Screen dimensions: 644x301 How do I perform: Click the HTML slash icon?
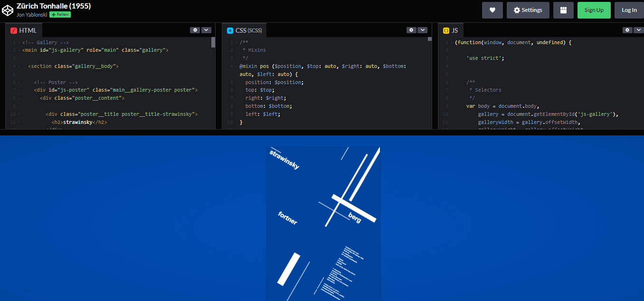13,30
